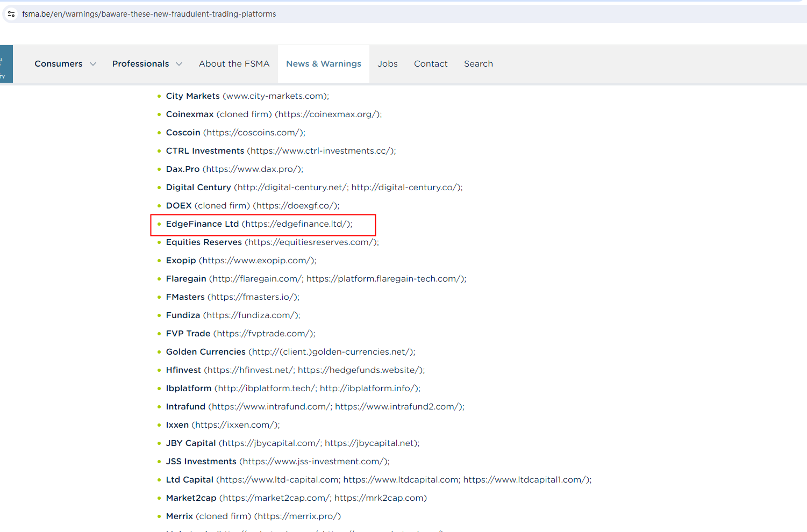
Task: Click Search in the navigation bar
Action: 478,64
